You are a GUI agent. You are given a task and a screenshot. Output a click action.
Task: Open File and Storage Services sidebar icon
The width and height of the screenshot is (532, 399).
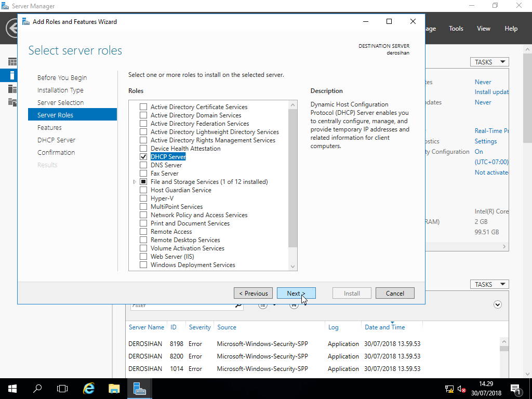(x=12, y=102)
